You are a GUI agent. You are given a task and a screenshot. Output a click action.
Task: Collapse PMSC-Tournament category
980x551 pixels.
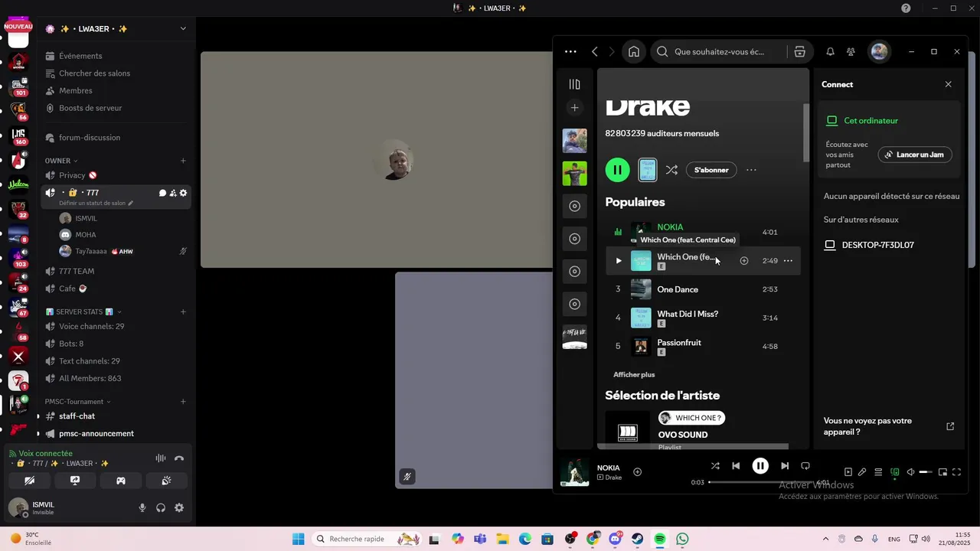(77, 402)
